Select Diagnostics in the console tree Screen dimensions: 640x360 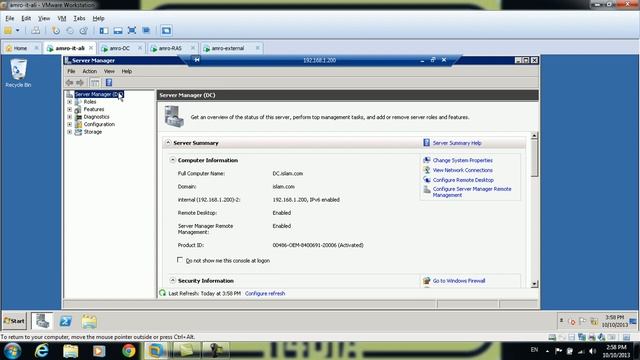click(96, 117)
